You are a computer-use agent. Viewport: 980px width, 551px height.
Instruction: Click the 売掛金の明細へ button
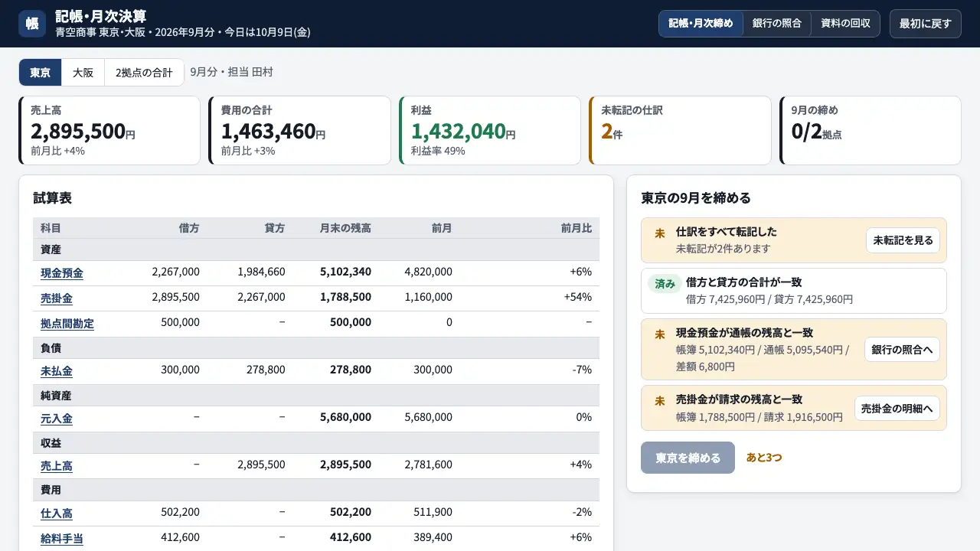point(897,409)
